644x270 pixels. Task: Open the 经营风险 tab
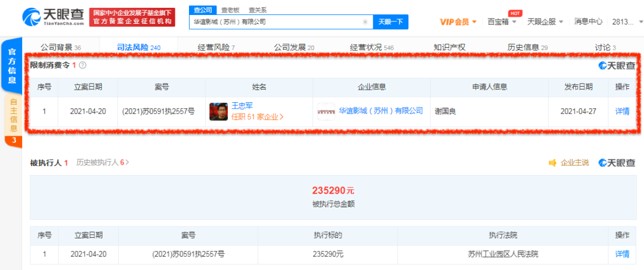click(x=216, y=48)
